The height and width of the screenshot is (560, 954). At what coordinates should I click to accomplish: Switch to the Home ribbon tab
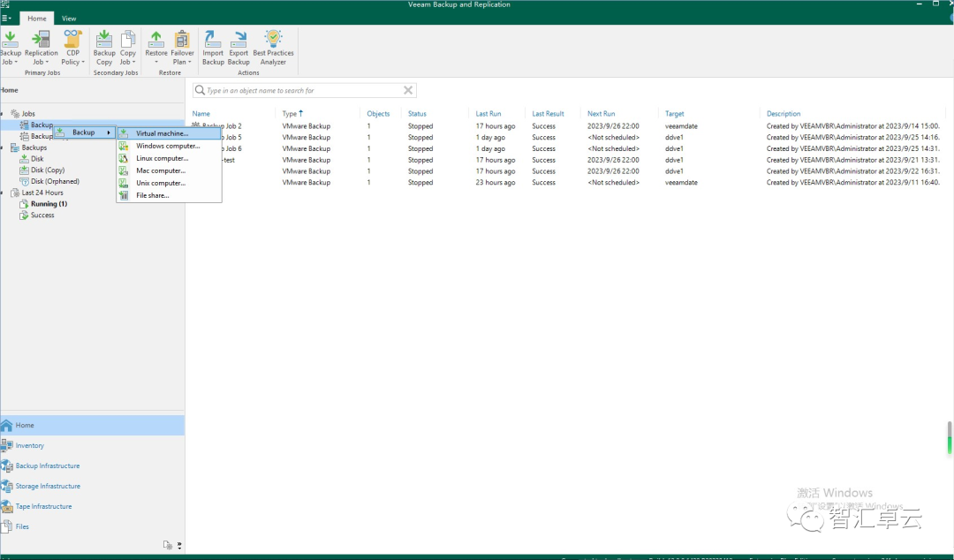tap(36, 19)
